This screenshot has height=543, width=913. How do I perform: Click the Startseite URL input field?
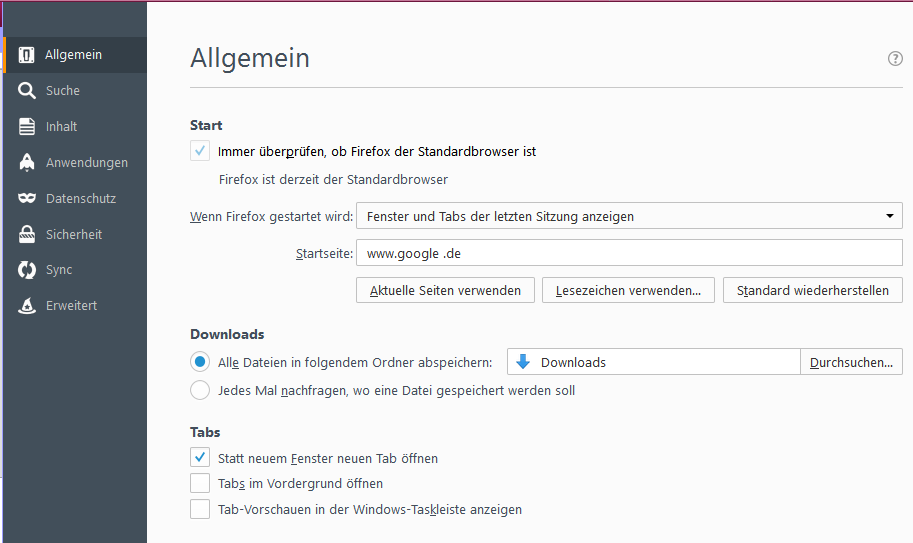pos(629,253)
